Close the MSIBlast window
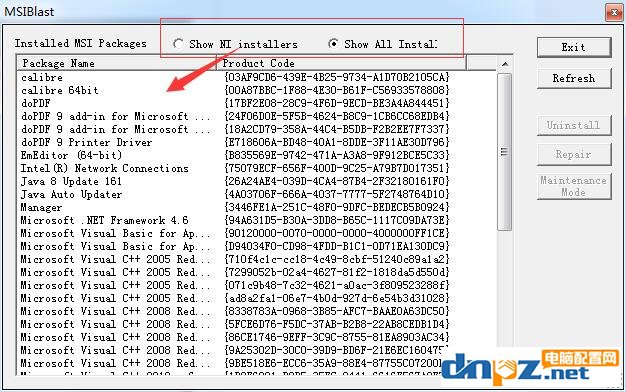 coord(614,12)
